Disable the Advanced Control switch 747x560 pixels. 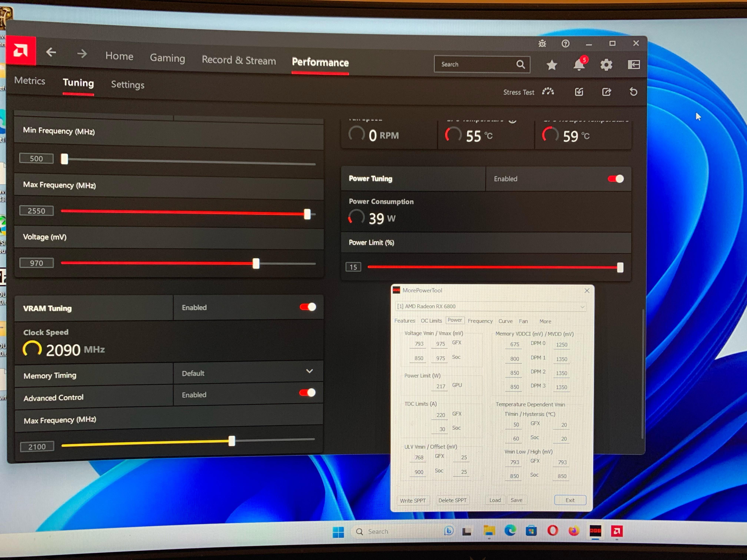click(x=307, y=393)
